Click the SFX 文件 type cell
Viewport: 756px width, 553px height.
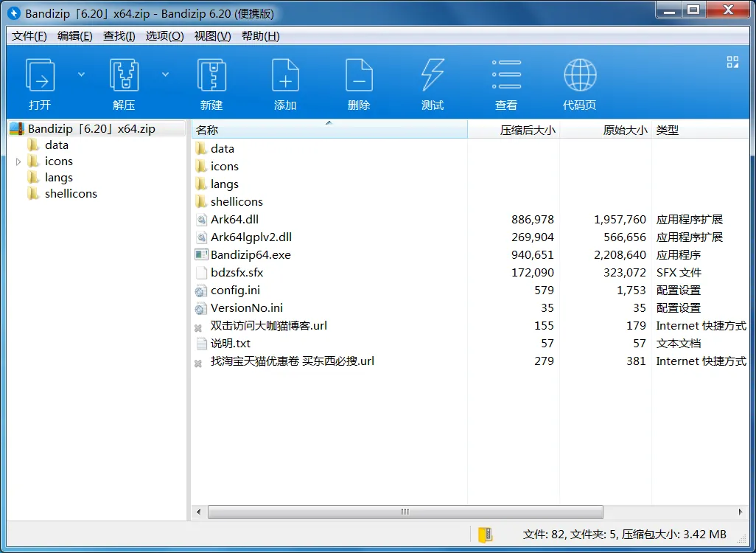pyautogui.click(x=679, y=273)
